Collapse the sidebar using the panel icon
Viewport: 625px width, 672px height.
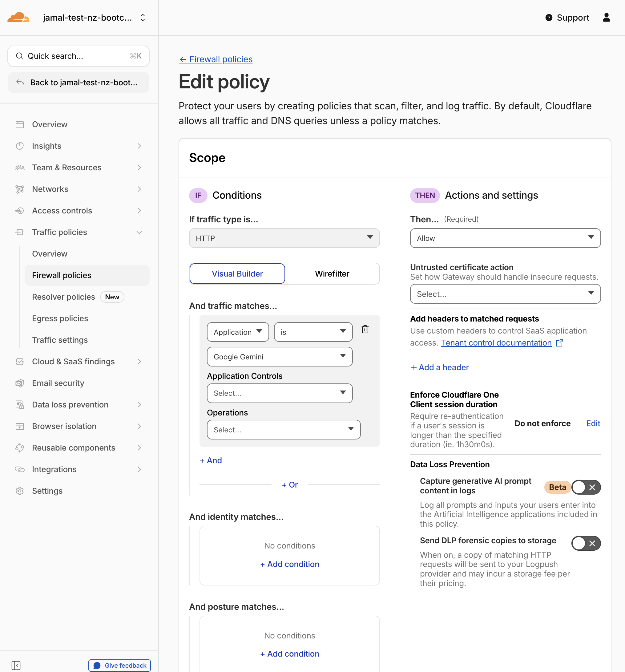[16, 665]
